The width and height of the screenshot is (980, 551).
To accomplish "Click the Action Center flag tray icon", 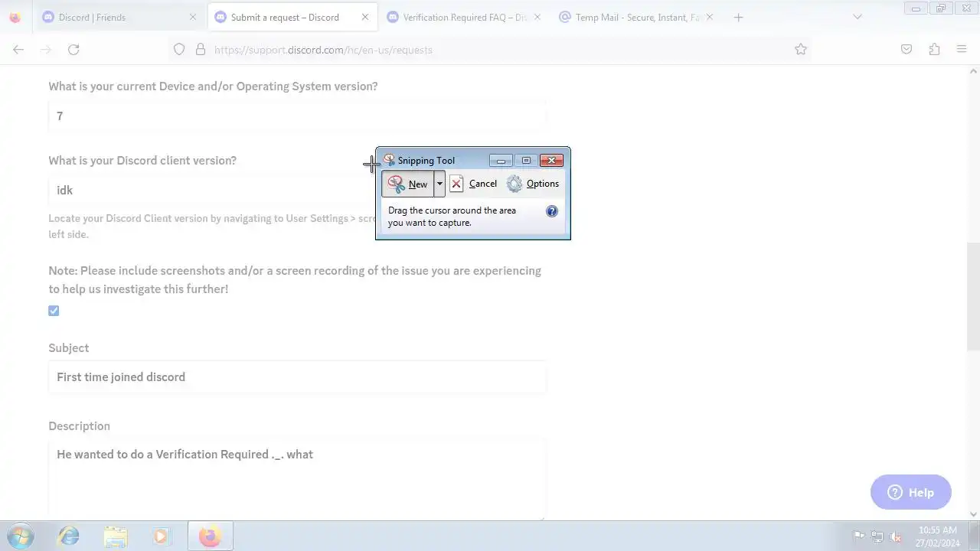I will pos(858,536).
